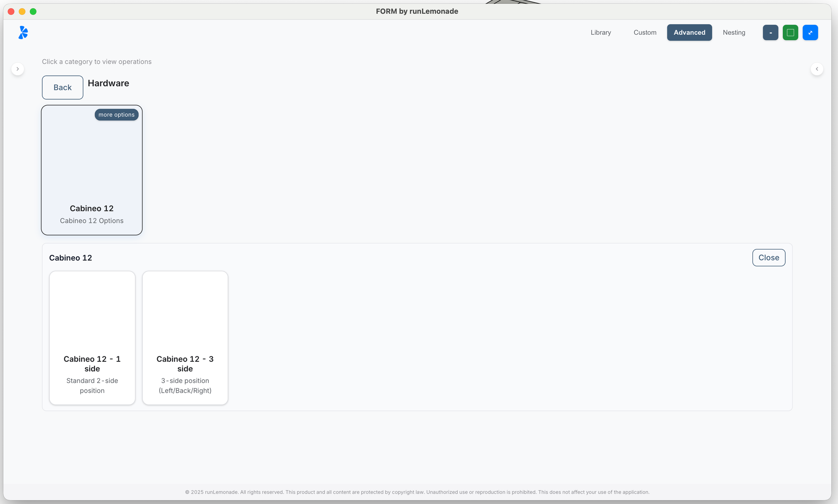This screenshot has height=504, width=838.
Task: Open the Nesting tab
Action: point(734,33)
